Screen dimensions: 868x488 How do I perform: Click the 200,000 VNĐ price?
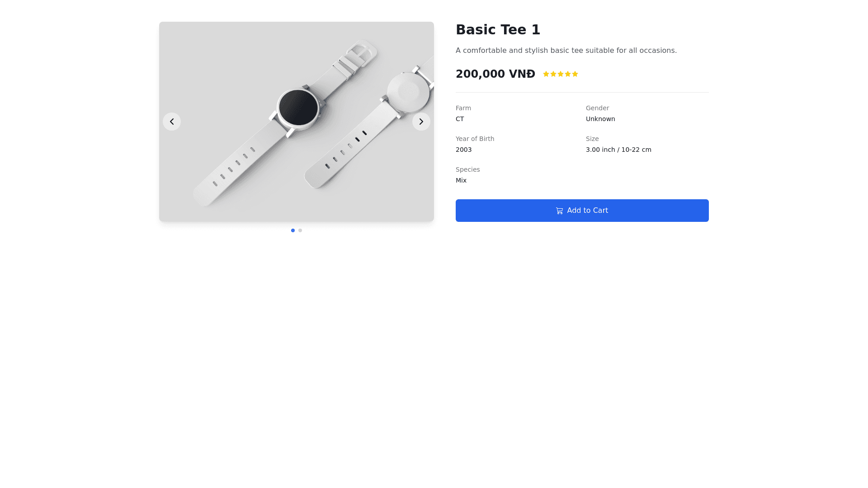(495, 74)
